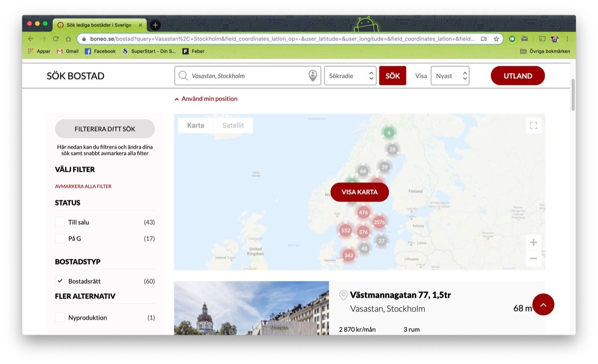The width and height of the screenshot is (598, 364).
Task: Open the browser home page icon
Action: [x=68, y=39]
